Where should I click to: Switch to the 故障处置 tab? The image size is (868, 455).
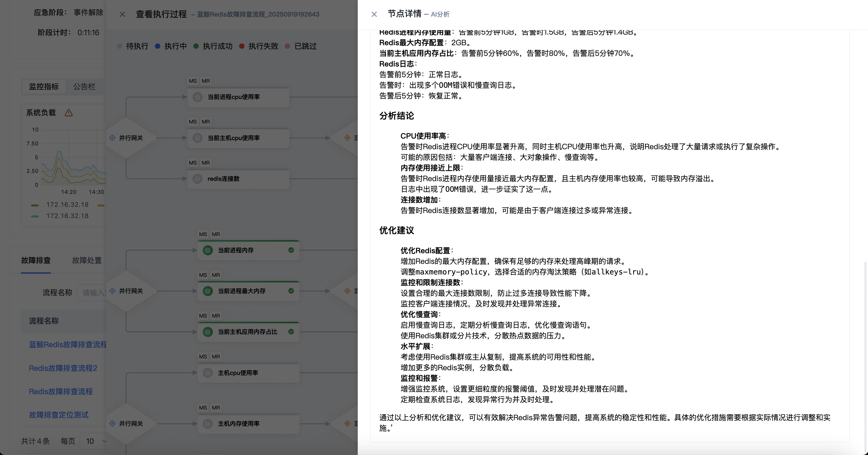click(87, 260)
